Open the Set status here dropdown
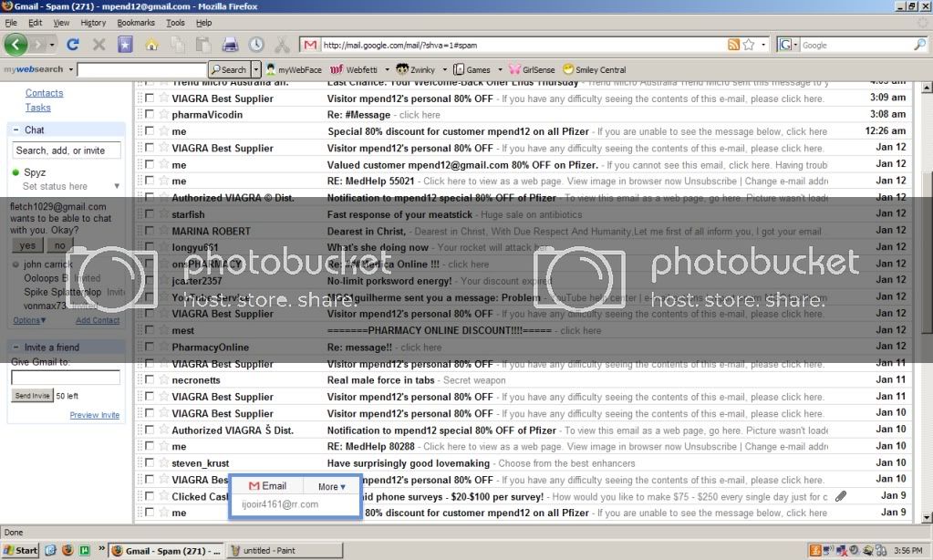933x560 pixels. [117, 186]
